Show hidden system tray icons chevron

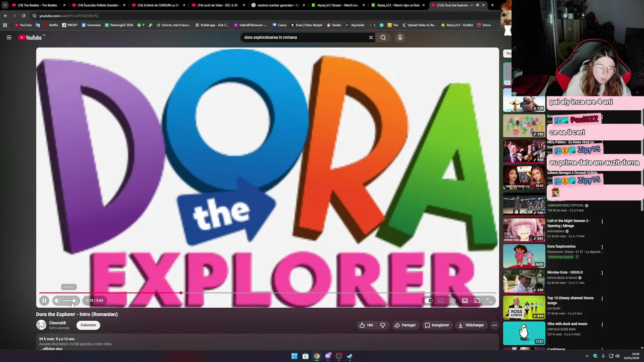[587, 356]
